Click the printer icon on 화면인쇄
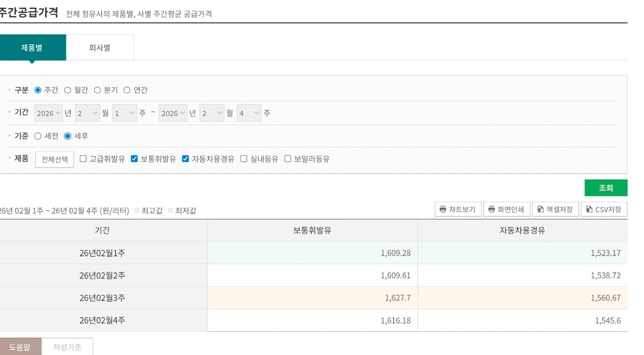 pyautogui.click(x=491, y=209)
